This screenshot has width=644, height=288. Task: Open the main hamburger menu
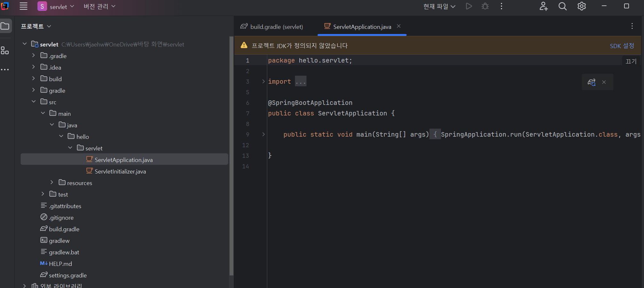pos(23,6)
